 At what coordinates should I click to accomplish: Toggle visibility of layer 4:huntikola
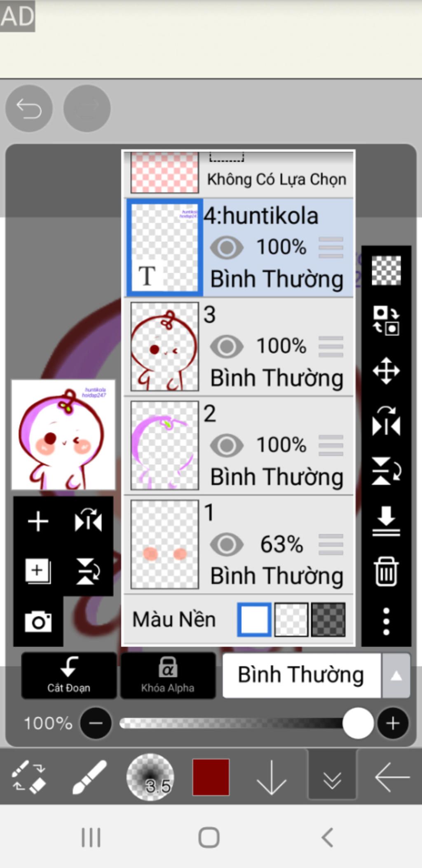click(x=227, y=247)
